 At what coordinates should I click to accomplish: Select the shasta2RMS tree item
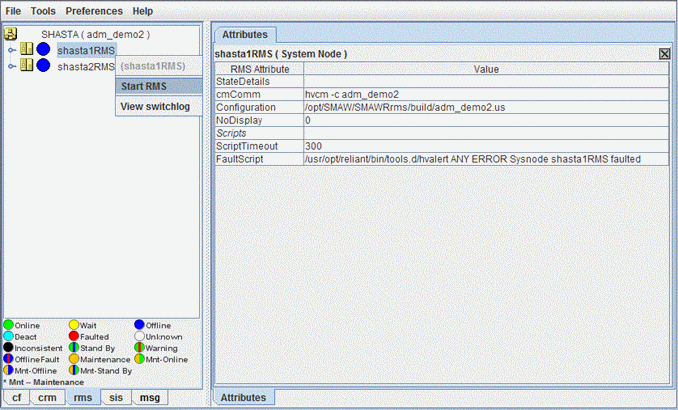pyautogui.click(x=86, y=67)
